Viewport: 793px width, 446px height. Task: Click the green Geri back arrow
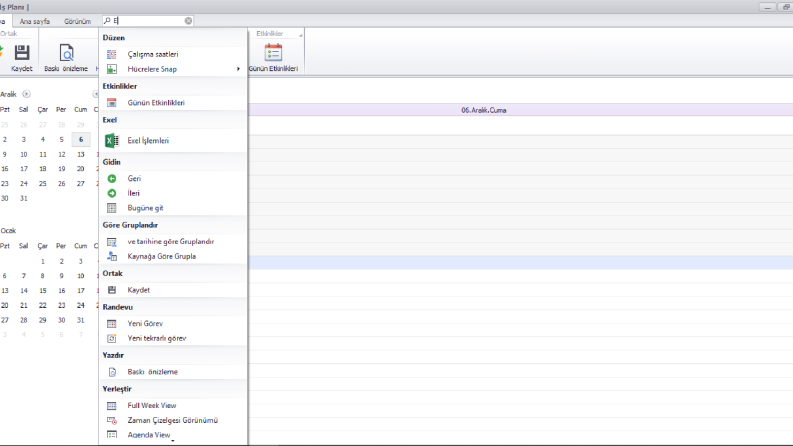[x=112, y=179]
